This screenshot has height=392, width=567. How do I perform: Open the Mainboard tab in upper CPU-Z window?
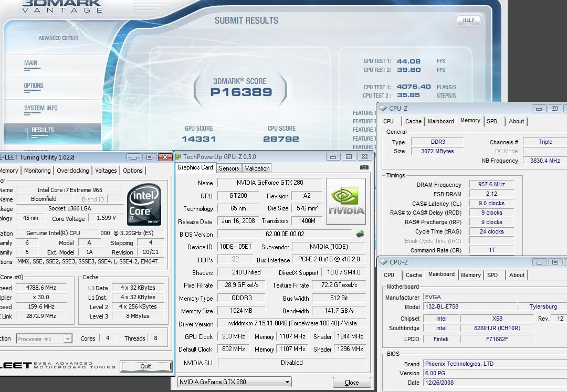(x=441, y=121)
